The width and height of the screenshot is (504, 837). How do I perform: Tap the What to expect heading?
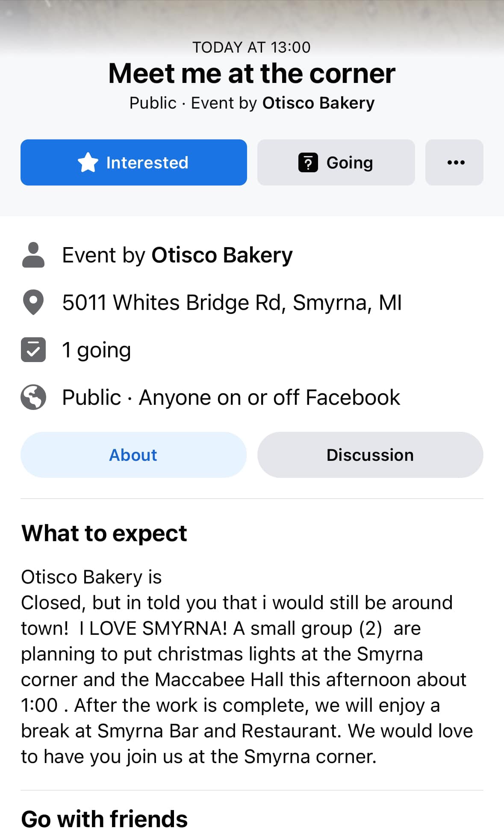(104, 533)
